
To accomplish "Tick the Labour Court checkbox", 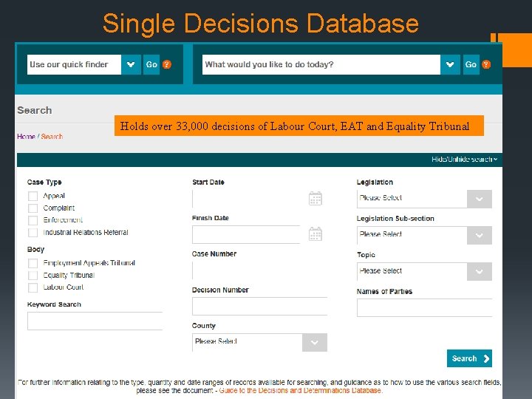I will point(33,287).
